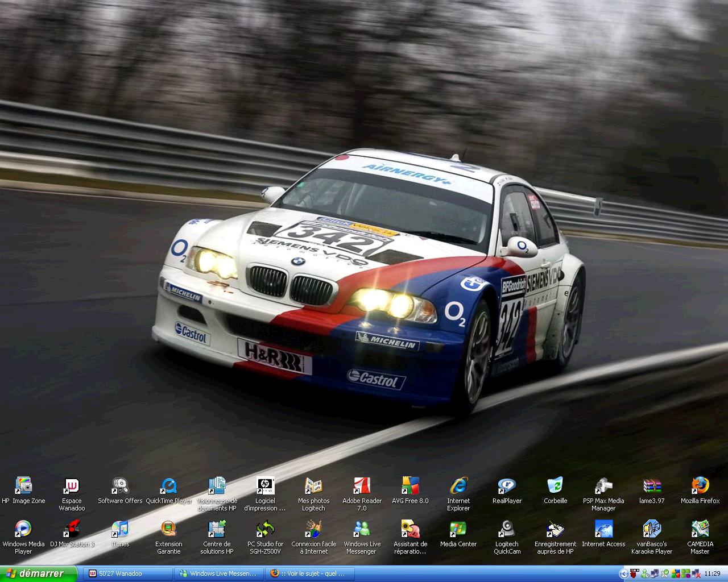Click the red plug icon in system tray
The width and height of the screenshot is (728, 582).
pyautogui.click(x=634, y=573)
